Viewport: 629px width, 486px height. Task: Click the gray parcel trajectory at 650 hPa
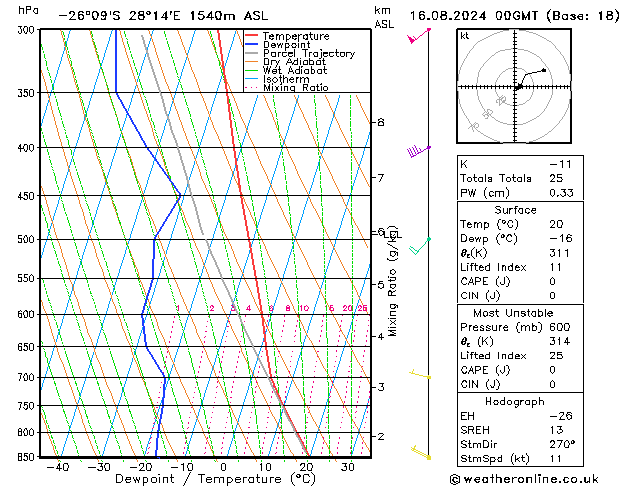(x=251, y=346)
